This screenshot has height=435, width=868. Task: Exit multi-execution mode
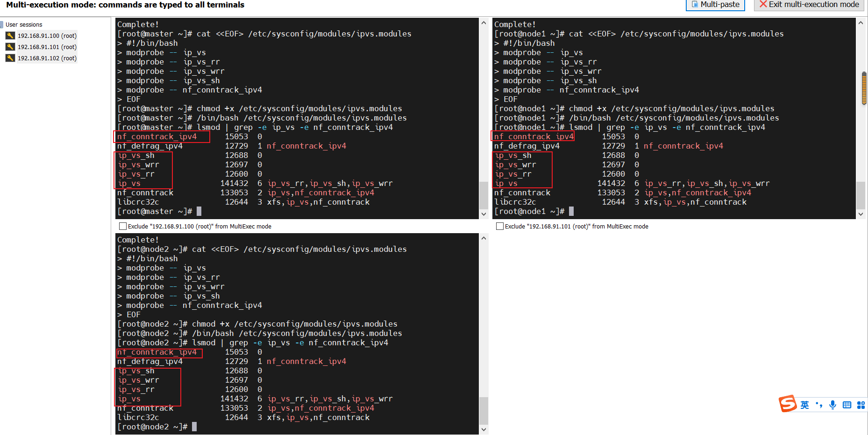[809, 5]
